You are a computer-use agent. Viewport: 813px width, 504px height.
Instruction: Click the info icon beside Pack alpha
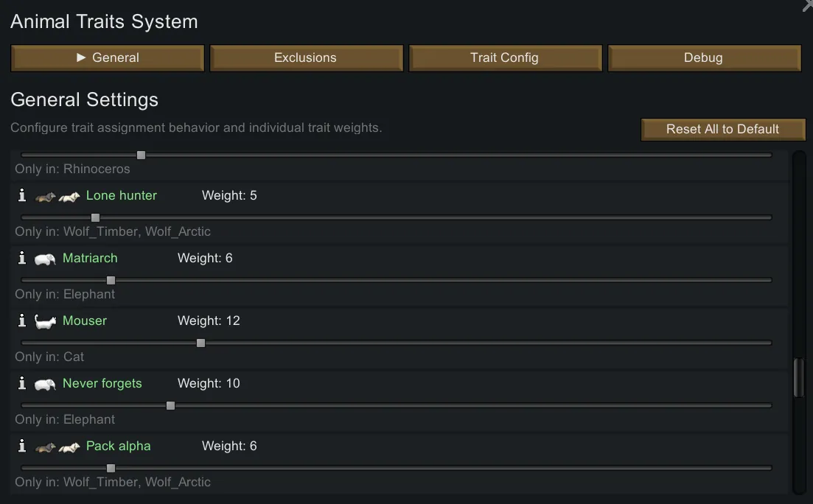pos(22,446)
